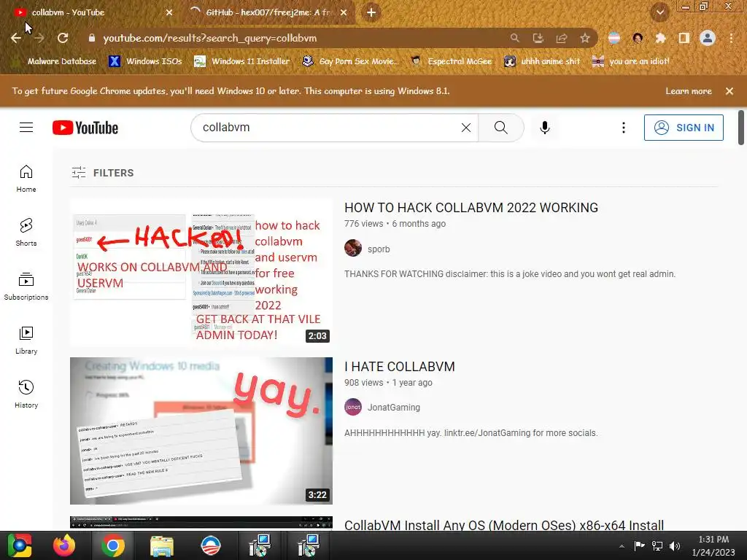Open the sporb channel avatar
This screenshot has width=747, height=560.
click(353, 248)
